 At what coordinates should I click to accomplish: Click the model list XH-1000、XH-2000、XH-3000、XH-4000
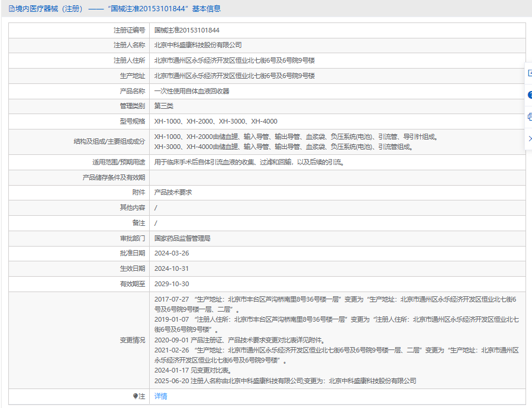pyautogui.click(x=215, y=121)
